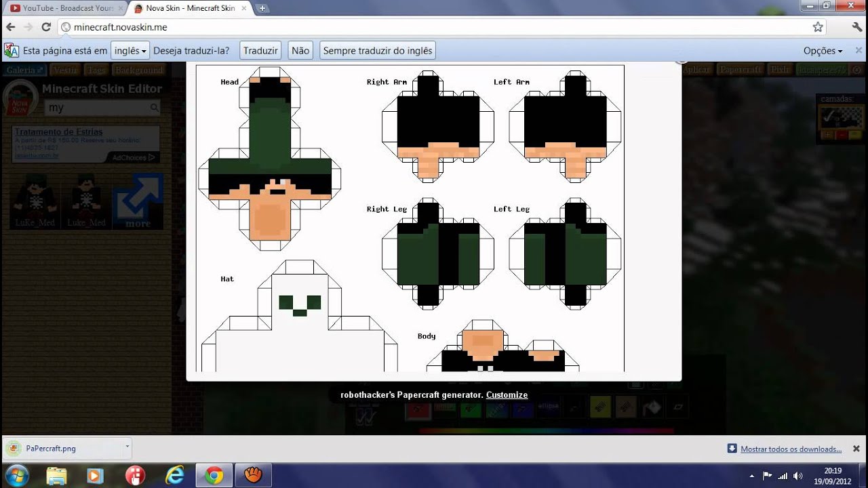Open Internet Explorer from the taskbar

[174, 475]
